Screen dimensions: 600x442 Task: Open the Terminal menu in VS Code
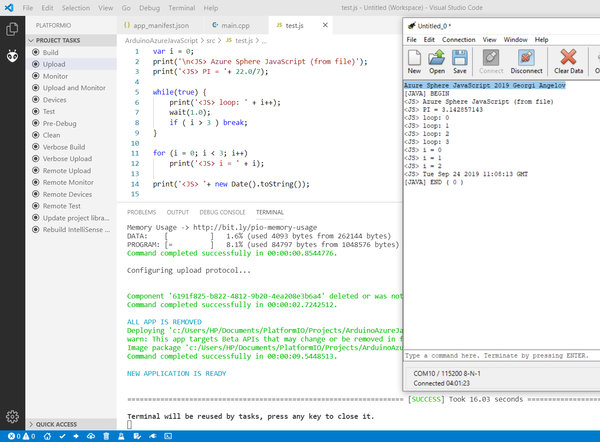[x=182, y=8]
